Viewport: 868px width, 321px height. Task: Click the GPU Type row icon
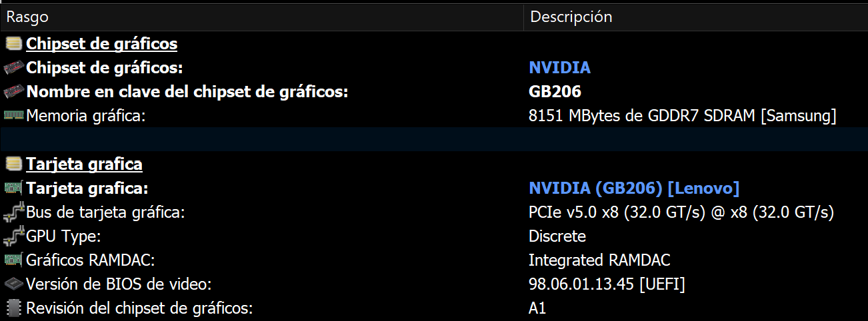coord(13,236)
